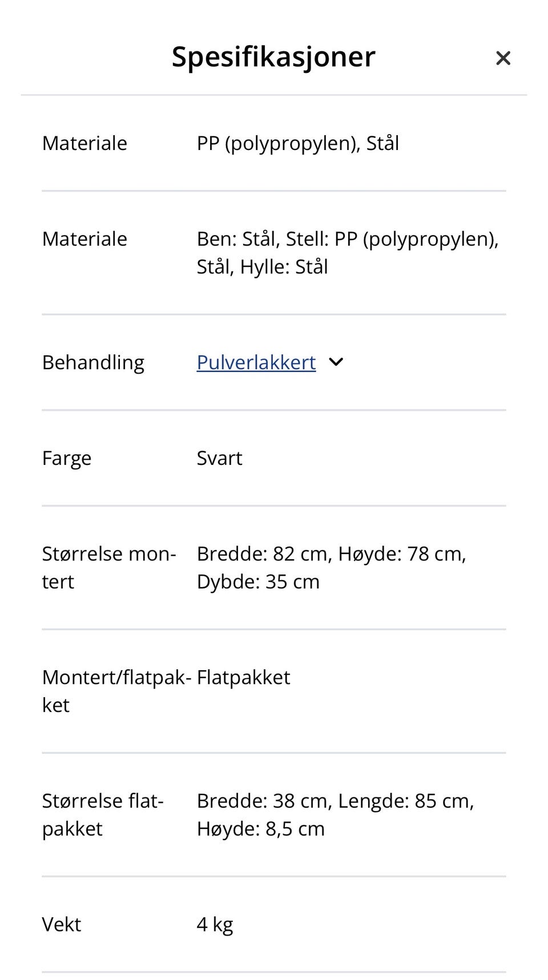Click the Vekt row showing 4 kg
Screen dimensions: 548x980
(214, 924)
